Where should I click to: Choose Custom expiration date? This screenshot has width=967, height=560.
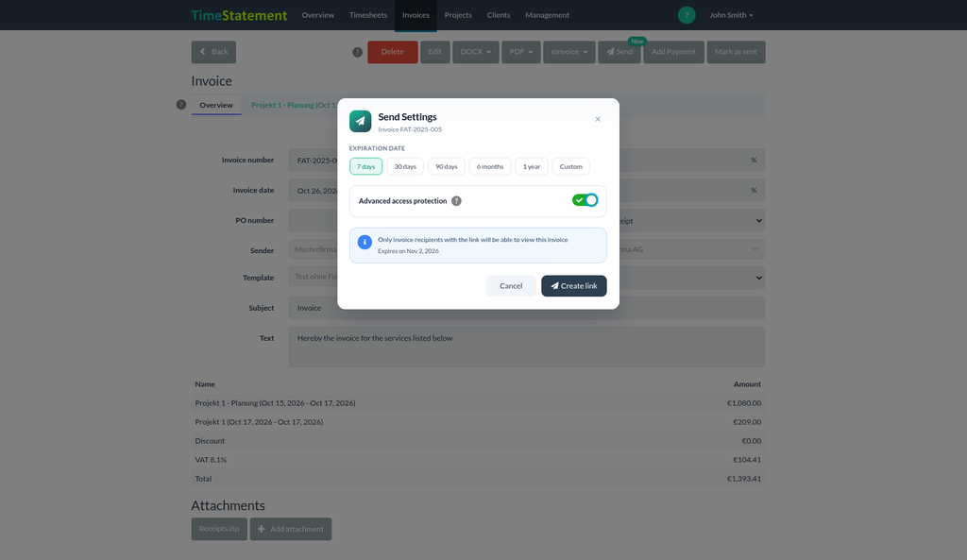point(571,166)
